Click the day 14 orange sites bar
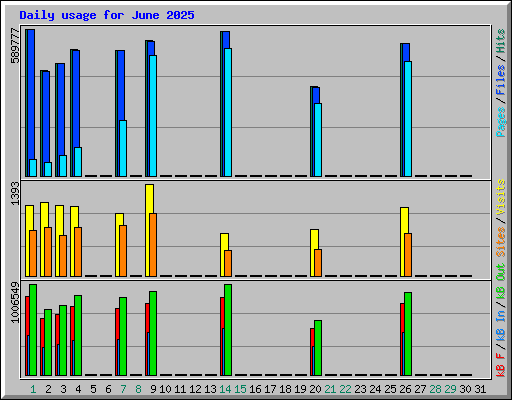 click(228, 263)
